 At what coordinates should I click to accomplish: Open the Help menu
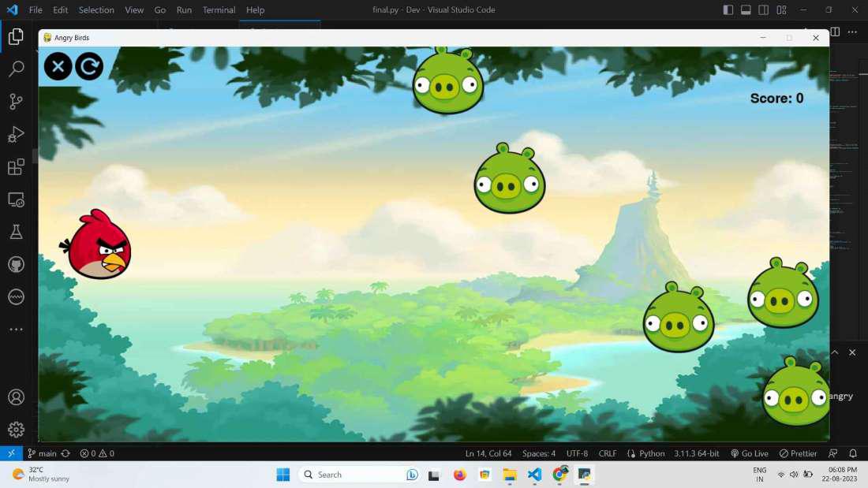coord(255,10)
